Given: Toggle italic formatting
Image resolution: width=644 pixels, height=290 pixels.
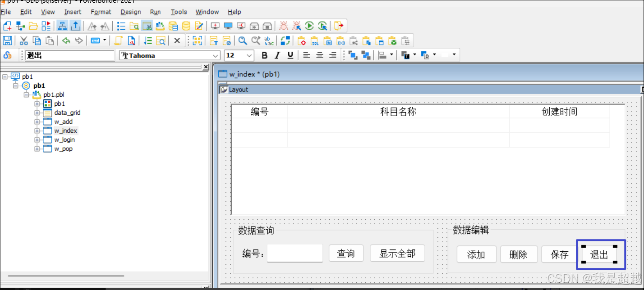Looking at the screenshot, I should click(277, 55).
